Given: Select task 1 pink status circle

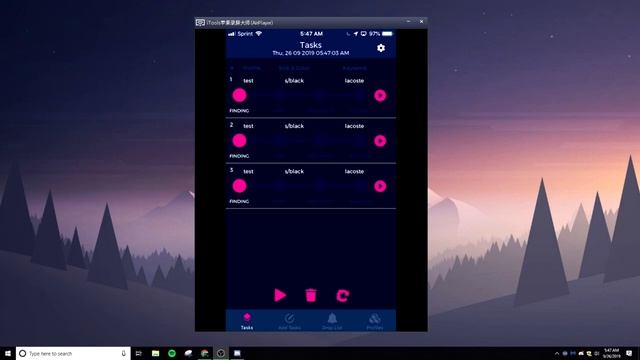Looking at the screenshot, I should (x=240, y=96).
